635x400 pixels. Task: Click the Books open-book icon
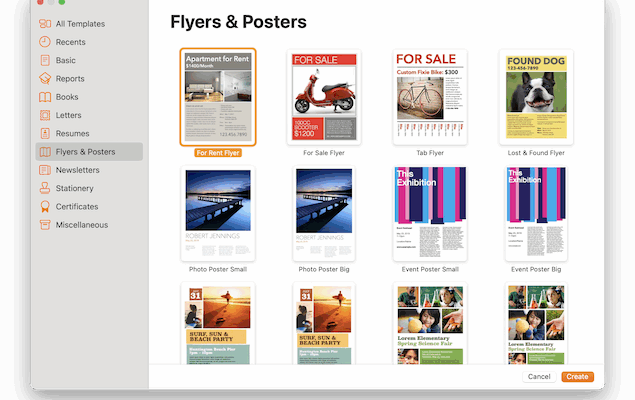(45, 97)
